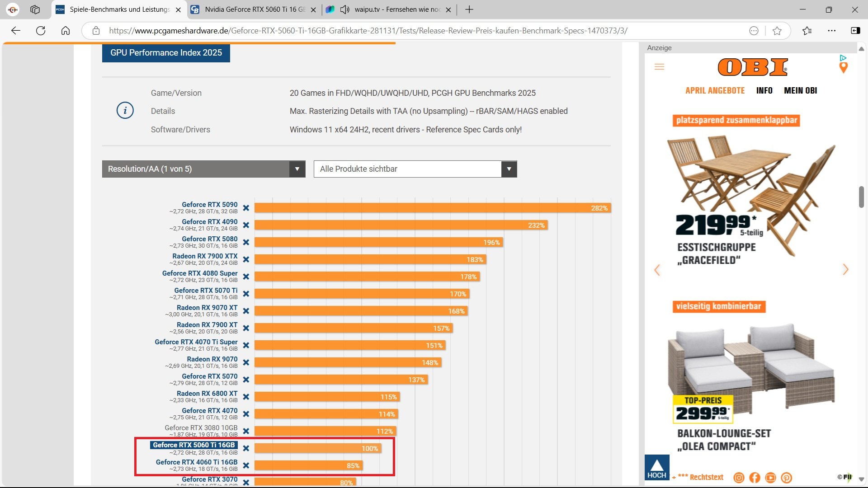
Task: Open the browser settings and more menu
Action: point(831,31)
